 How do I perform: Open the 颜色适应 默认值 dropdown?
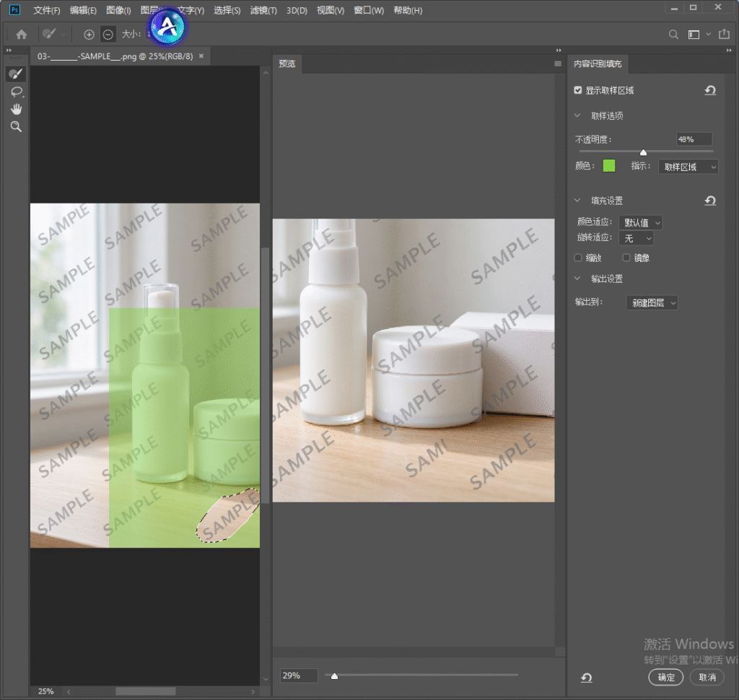(x=640, y=222)
